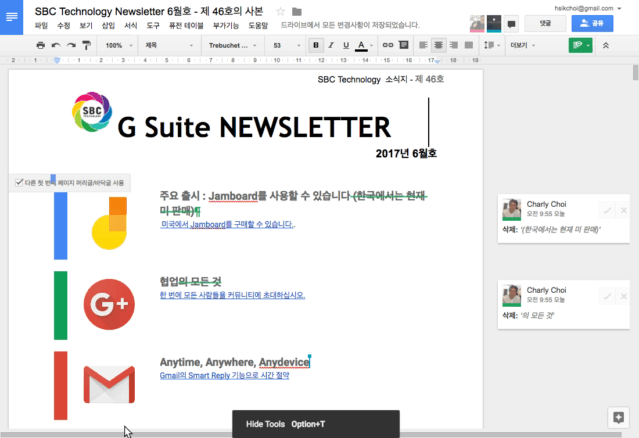Click the document title in header
This screenshot has width=639, height=438.
(x=149, y=11)
